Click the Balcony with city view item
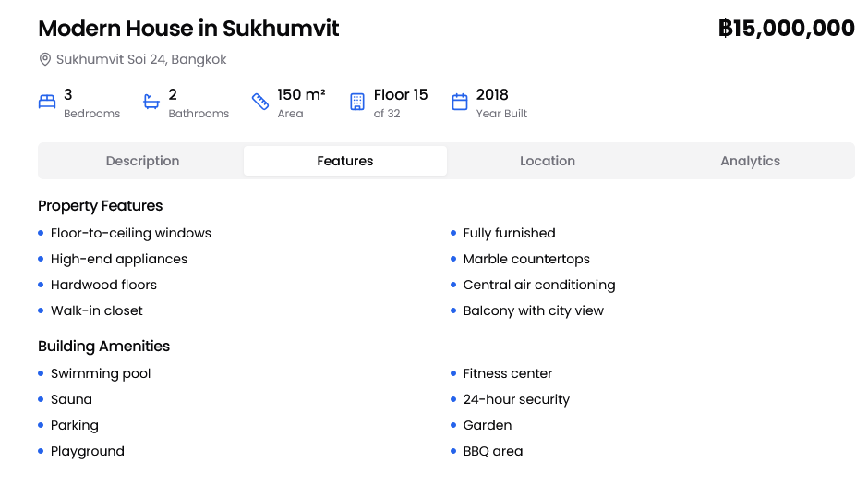This screenshot has height=487, width=868. click(533, 311)
